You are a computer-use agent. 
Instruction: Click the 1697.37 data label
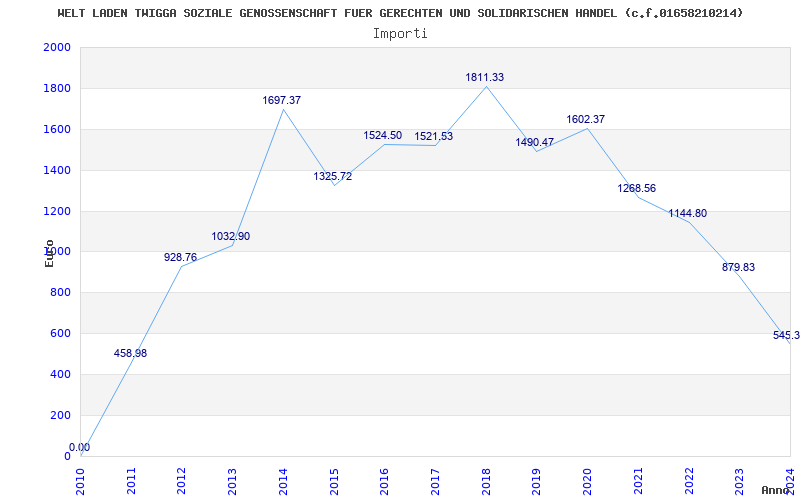point(282,101)
